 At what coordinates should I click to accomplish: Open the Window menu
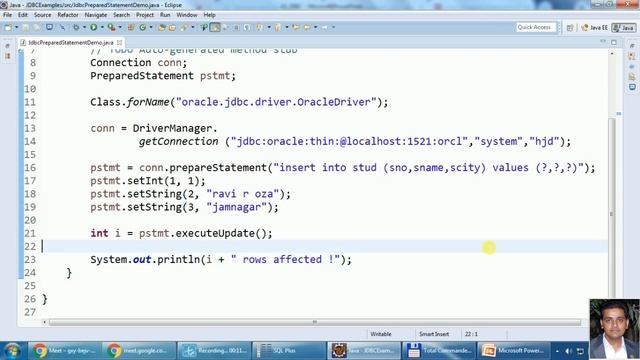187,15
